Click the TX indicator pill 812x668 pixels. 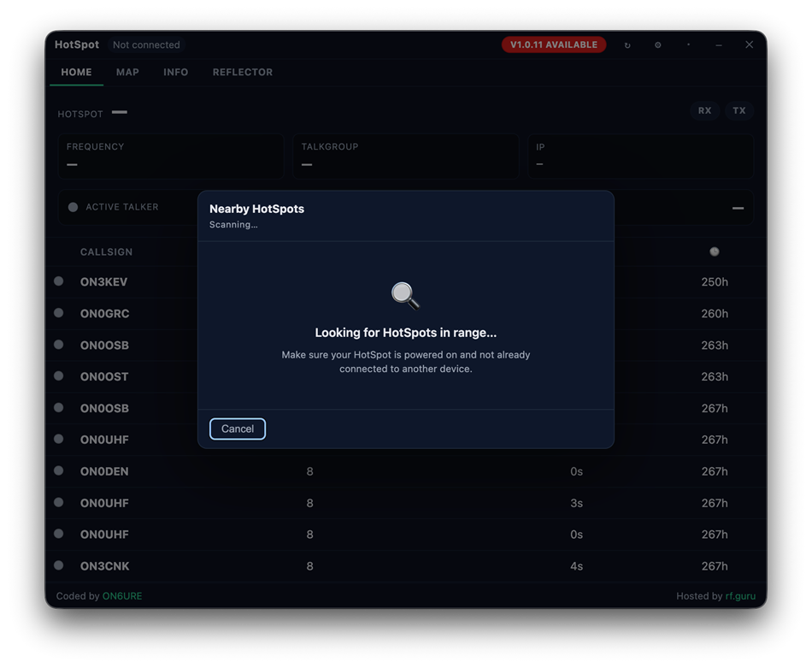pos(739,110)
